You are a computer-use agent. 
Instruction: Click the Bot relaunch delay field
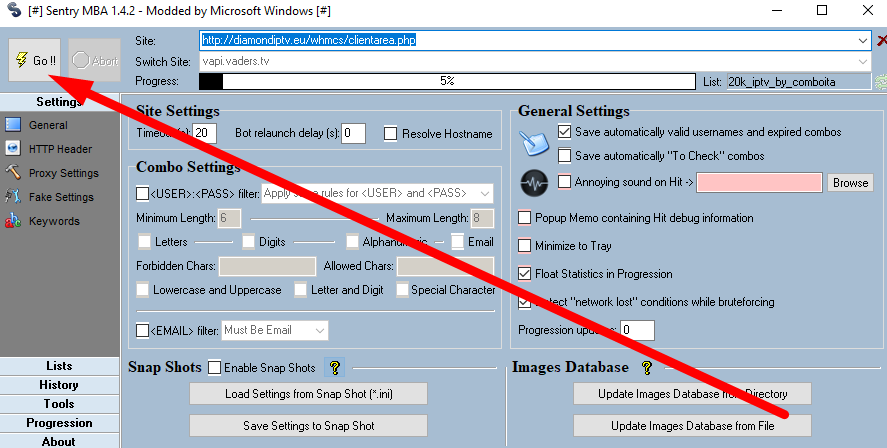pyautogui.click(x=354, y=133)
